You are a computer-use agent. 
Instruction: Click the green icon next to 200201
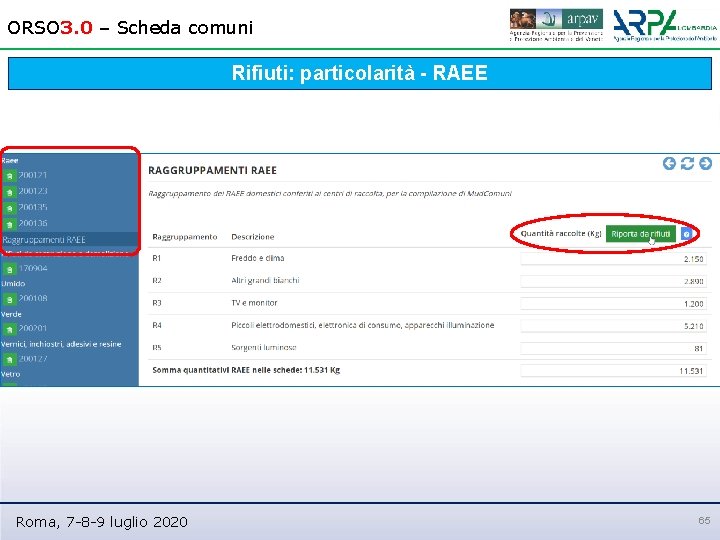click(9, 329)
